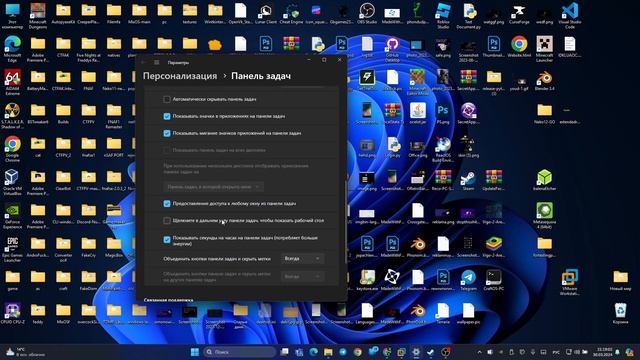Image resolution: width=640 pixels, height=360 pixels.
Task: Select the S.T.A.L.K.E.R. desktop icon
Action: (12, 116)
